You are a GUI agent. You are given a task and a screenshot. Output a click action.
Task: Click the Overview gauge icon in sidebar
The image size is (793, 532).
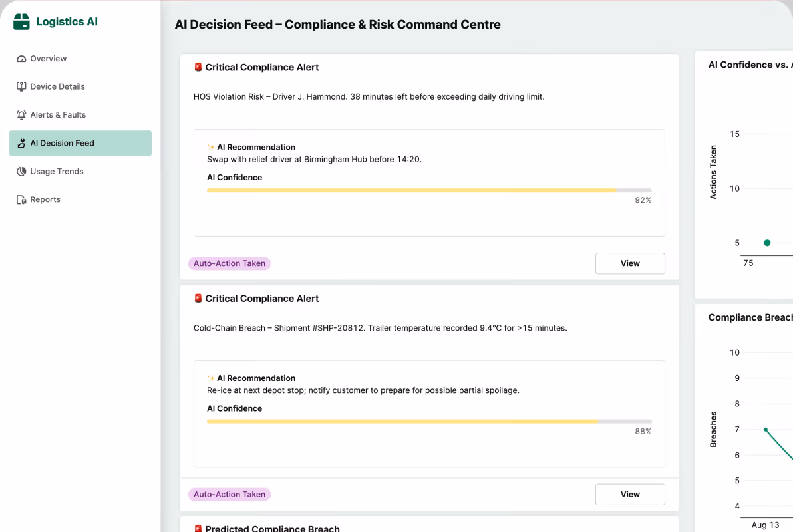[21, 59]
